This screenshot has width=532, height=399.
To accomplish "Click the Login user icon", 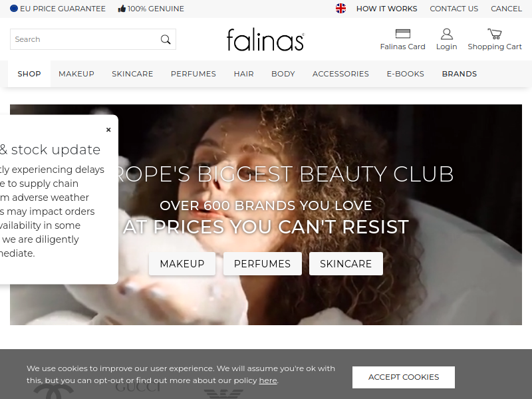I will pos(446,34).
